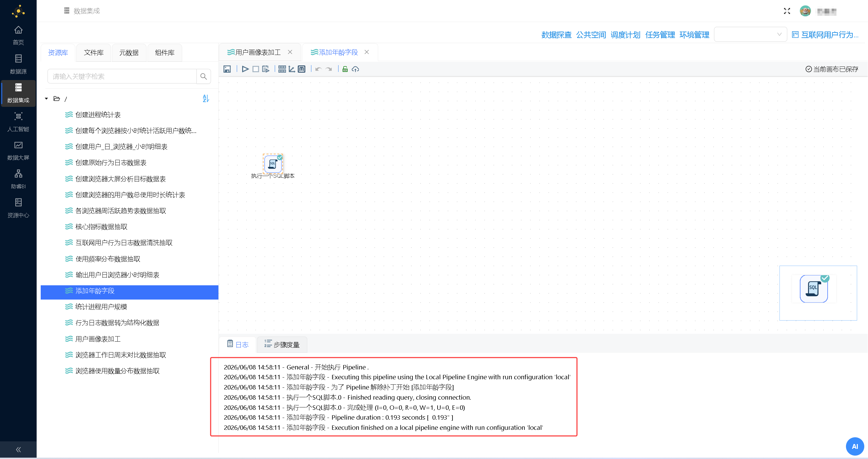The width and height of the screenshot is (868, 459).
Task: Click the boxed M toolbar icon
Action: point(302,69)
